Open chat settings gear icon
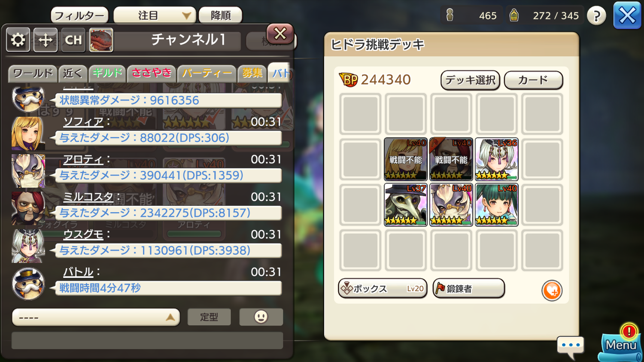The height and width of the screenshot is (362, 644). (x=18, y=40)
